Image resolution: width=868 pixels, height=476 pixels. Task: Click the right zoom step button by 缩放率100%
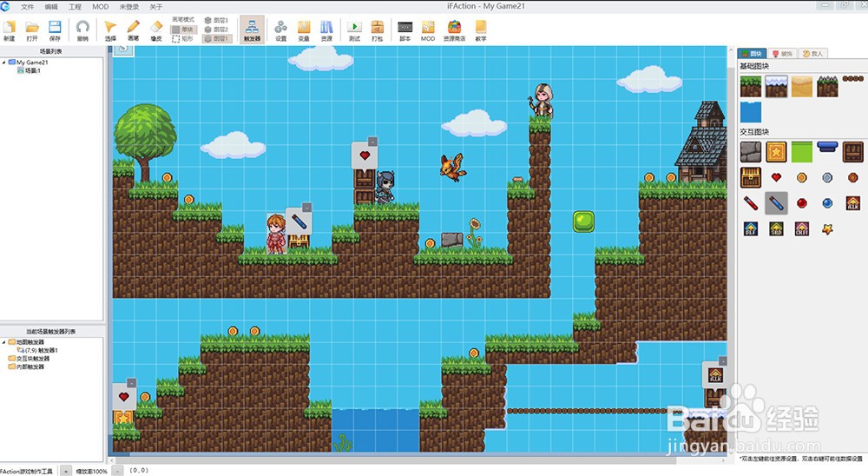pyautogui.click(x=117, y=471)
